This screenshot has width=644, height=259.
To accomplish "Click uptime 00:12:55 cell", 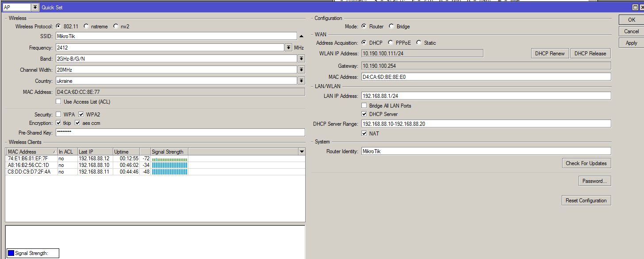I will (126, 158).
